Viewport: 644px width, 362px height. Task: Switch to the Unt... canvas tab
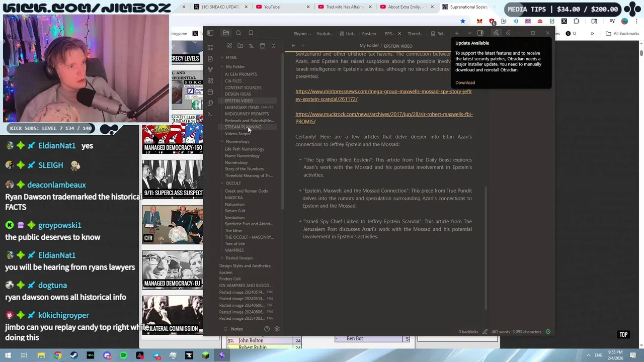click(x=348, y=34)
